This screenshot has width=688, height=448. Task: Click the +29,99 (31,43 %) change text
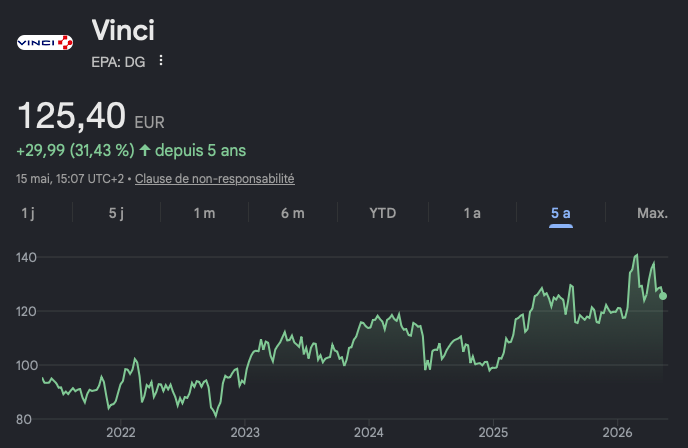tap(75, 151)
